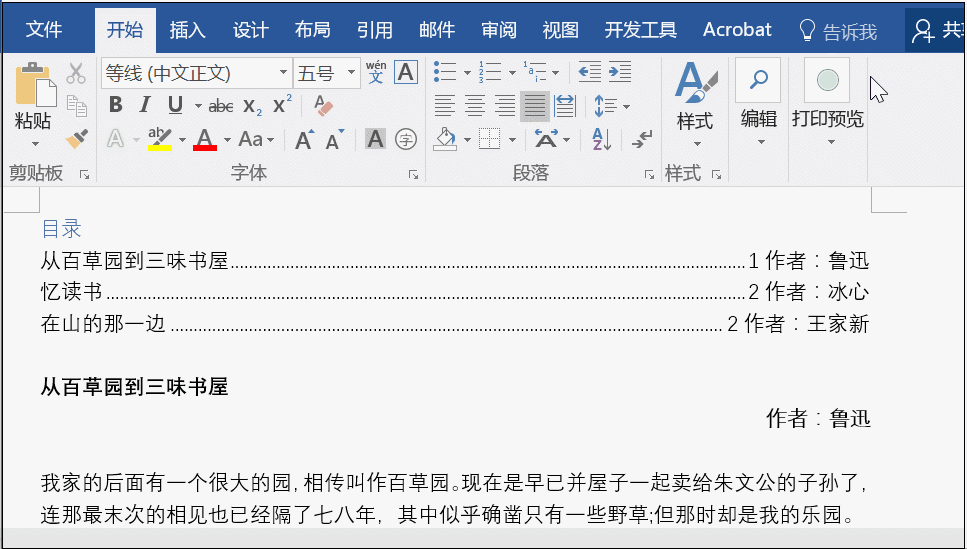Viewport: 967px width, 549px height.
Task: Click the Paste clipboard icon
Action: point(35,85)
